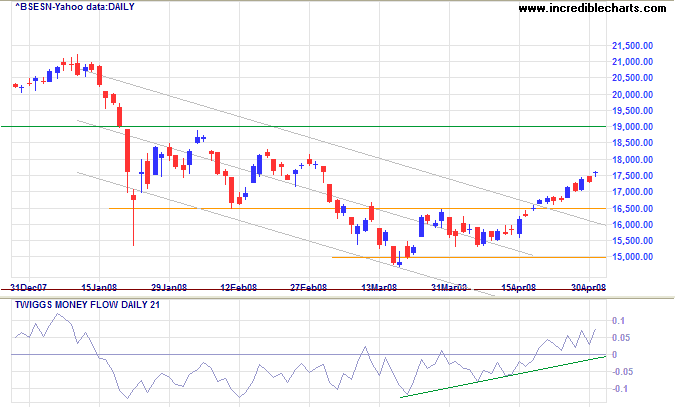Click the 18,500.00 price axis label
The height and width of the screenshot is (410, 675).
(x=632, y=143)
